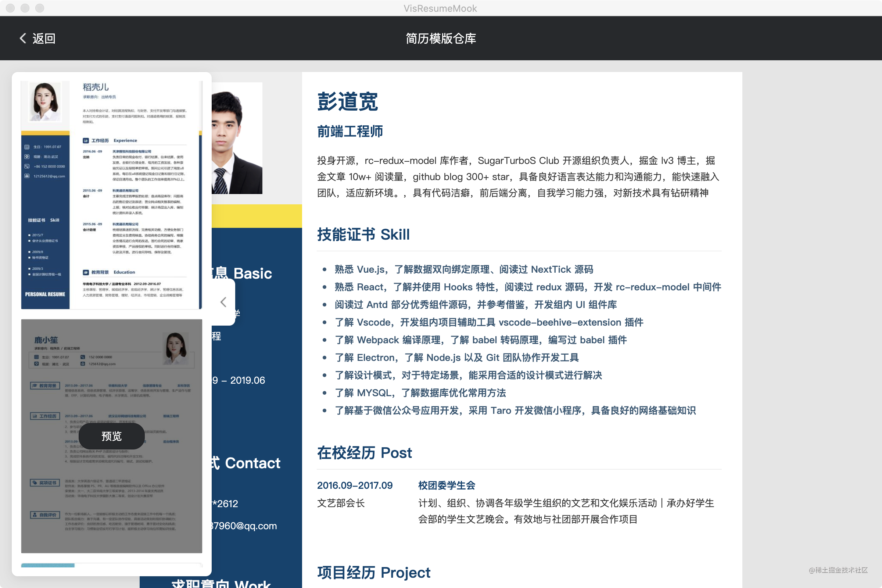Click the back chevron arrow icon
882x588 pixels.
23,38
